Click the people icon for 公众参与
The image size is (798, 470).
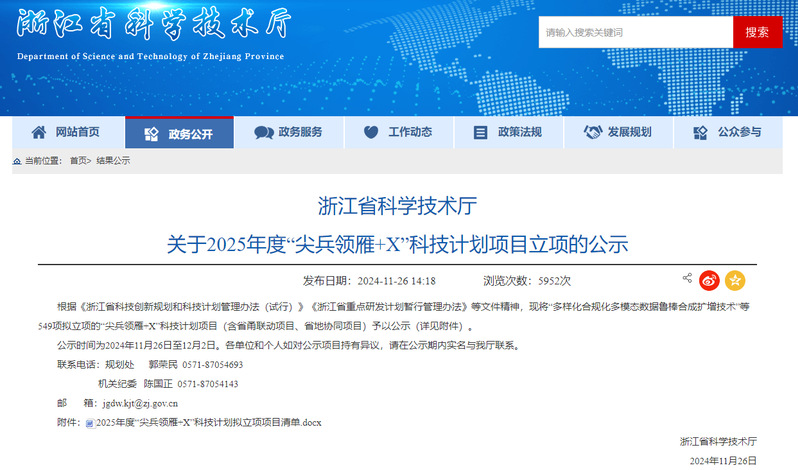pos(700,133)
